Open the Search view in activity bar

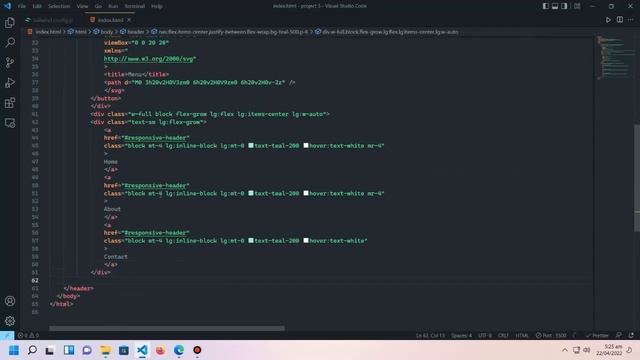[x=10, y=42]
